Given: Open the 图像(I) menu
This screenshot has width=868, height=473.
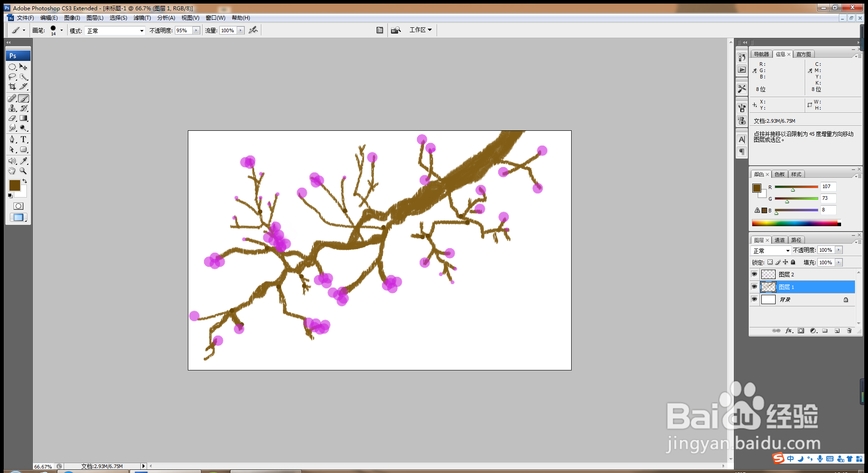Looking at the screenshot, I should 72,18.
